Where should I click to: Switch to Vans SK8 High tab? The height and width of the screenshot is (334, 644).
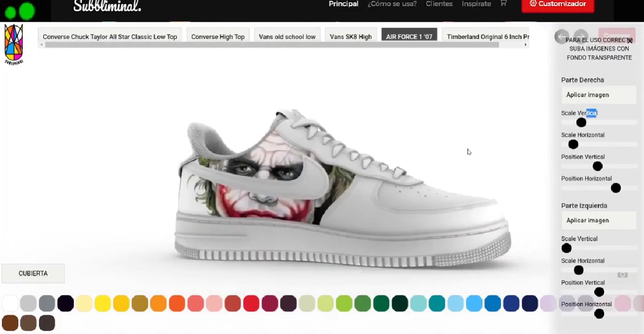coord(351,37)
